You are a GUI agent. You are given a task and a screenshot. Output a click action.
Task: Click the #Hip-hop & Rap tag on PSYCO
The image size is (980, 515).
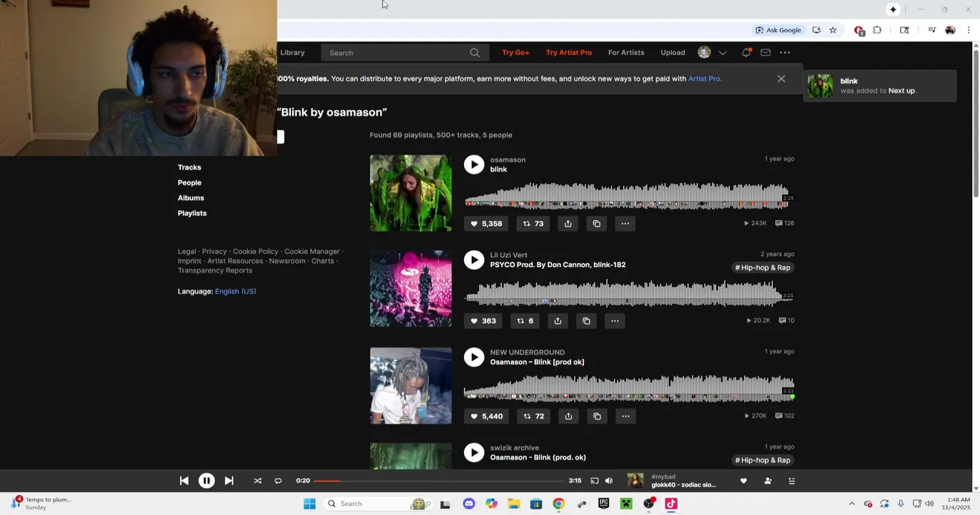[763, 268]
